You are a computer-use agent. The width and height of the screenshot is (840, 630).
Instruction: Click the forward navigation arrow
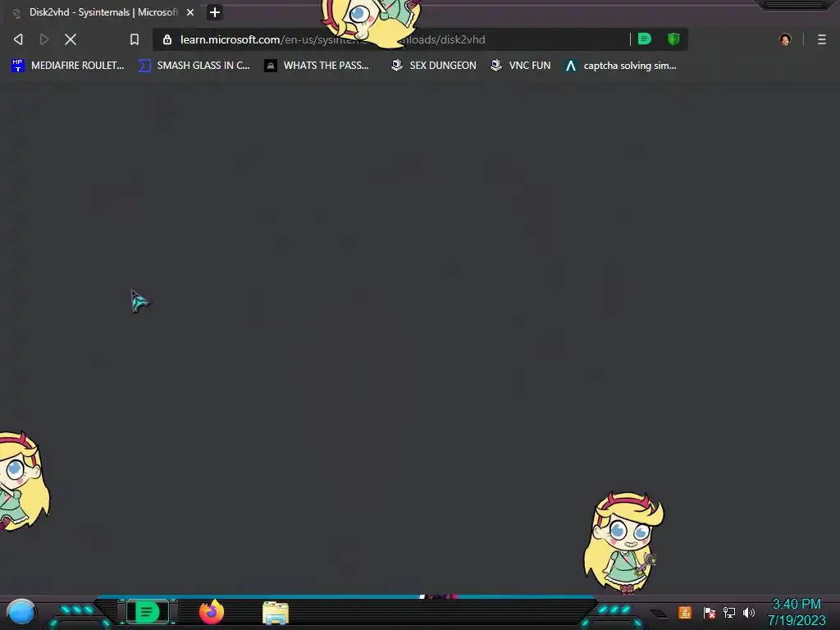(44, 39)
